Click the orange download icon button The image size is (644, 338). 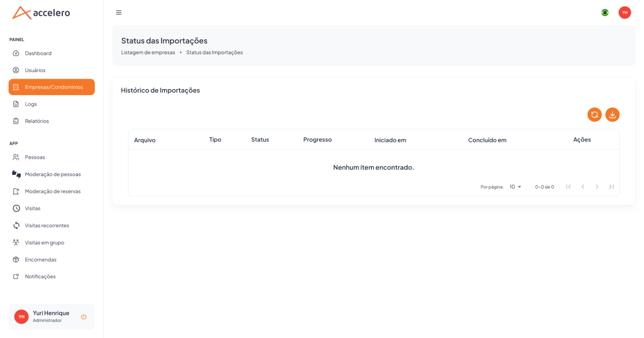tap(612, 115)
